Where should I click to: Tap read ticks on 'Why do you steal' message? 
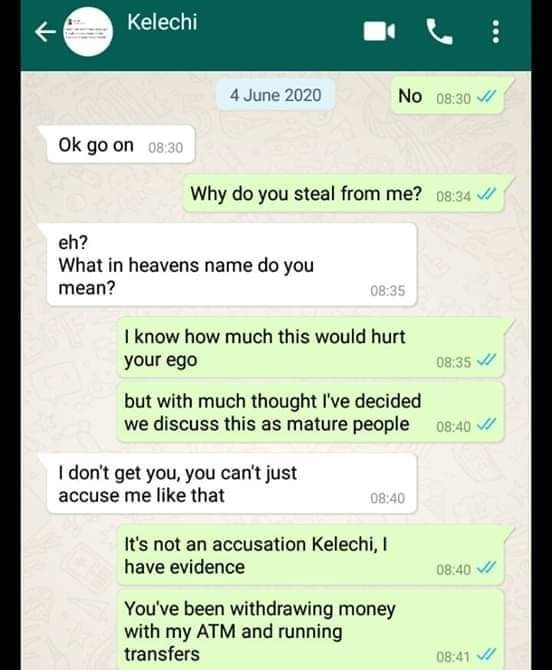point(486,195)
